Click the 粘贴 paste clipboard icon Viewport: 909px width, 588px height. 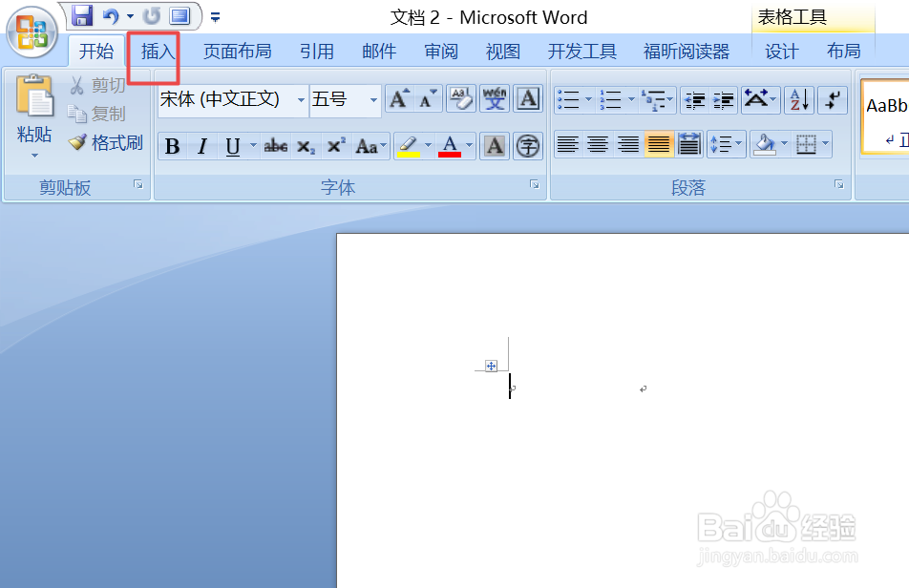pyautogui.click(x=34, y=96)
